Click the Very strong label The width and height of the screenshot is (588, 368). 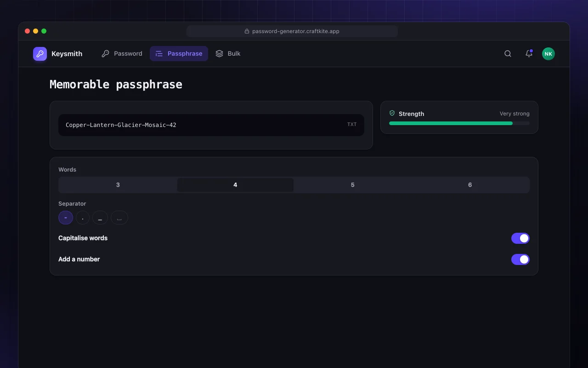click(514, 114)
